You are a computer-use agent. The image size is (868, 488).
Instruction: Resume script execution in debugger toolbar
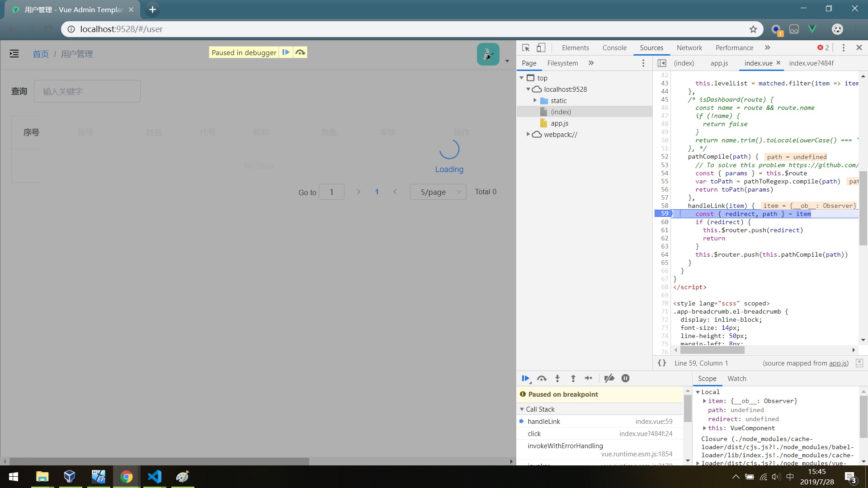point(526,379)
